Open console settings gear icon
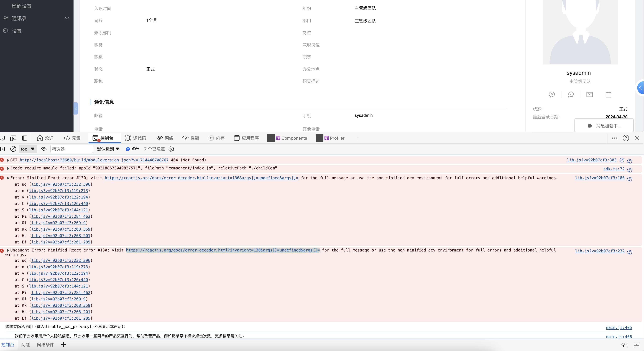This screenshot has width=644, height=351. [x=171, y=149]
